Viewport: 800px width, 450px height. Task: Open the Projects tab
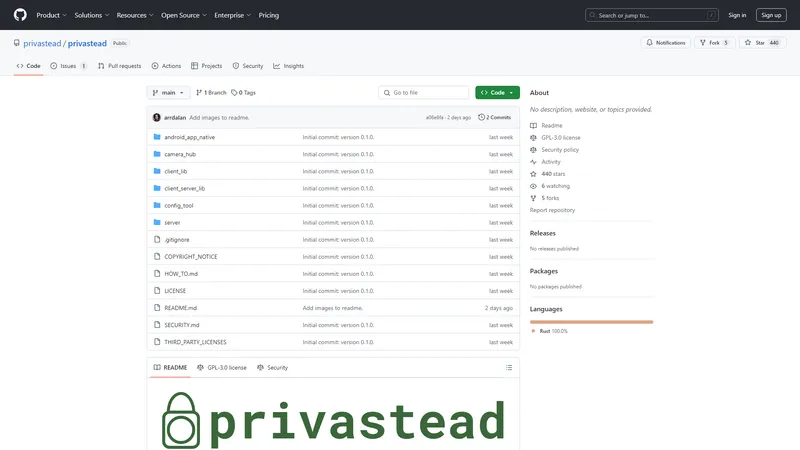pos(207,66)
